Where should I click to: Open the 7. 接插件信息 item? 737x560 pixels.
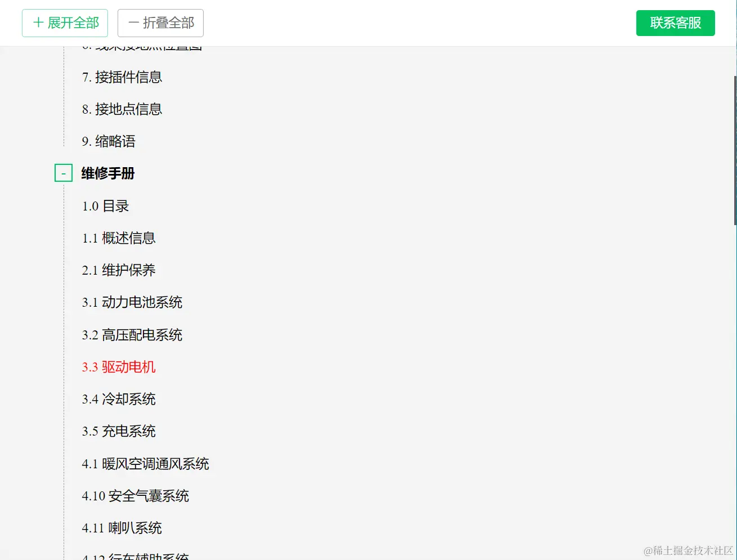pyautogui.click(x=122, y=78)
